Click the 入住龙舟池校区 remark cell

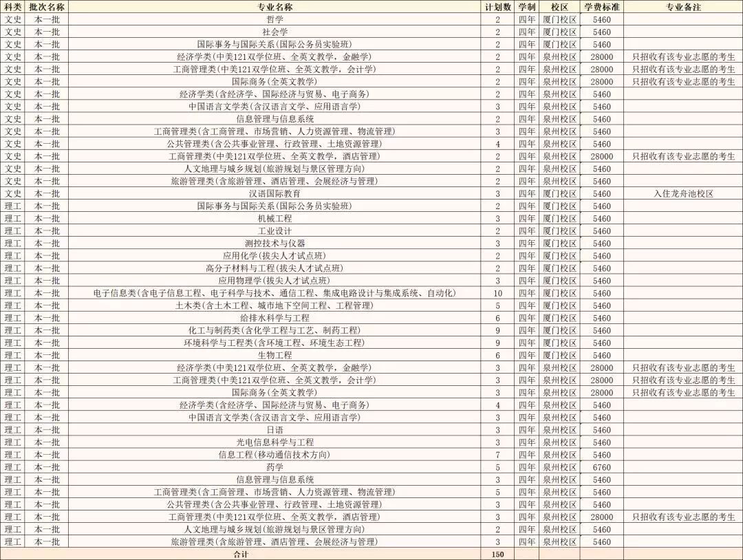click(683, 194)
